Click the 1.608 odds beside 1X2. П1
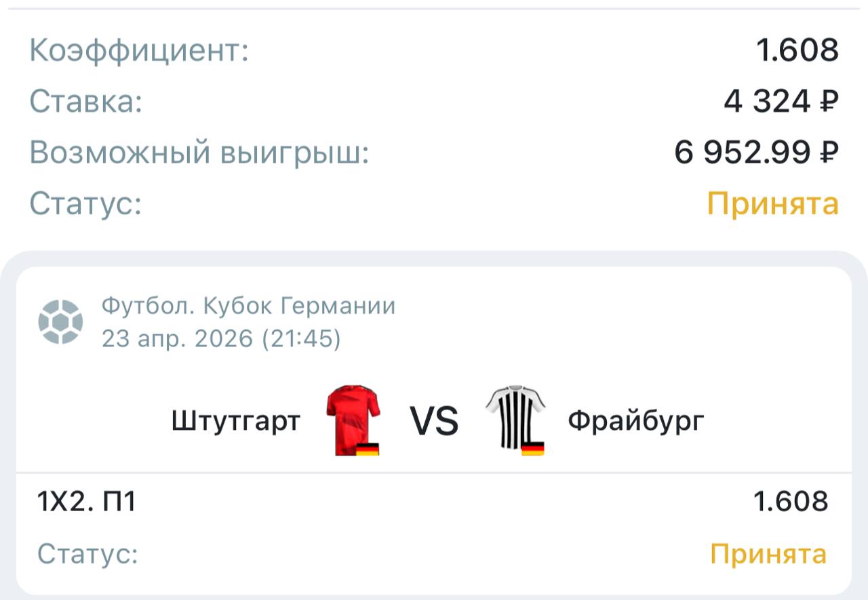 pyautogui.click(x=790, y=502)
